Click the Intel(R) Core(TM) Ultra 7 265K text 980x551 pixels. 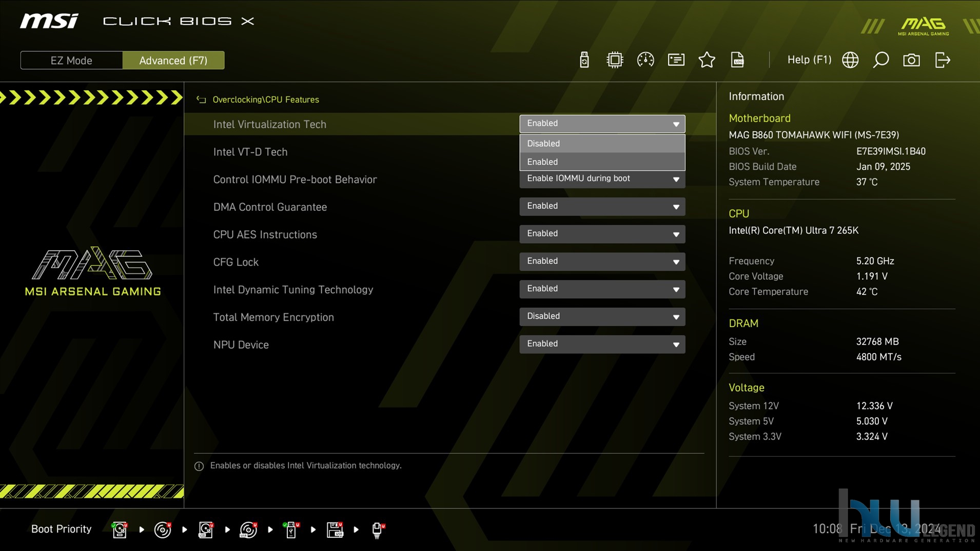click(x=793, y=230)
